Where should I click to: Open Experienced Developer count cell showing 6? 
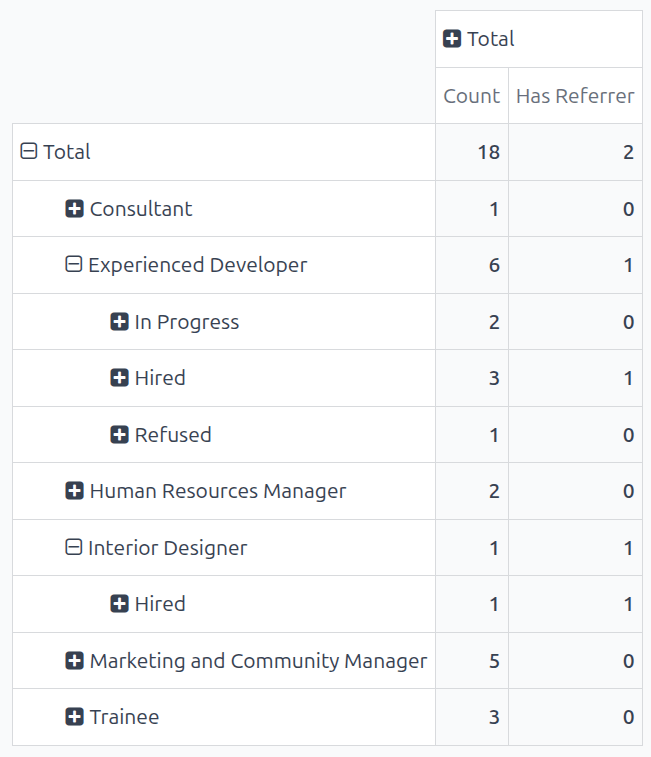click(x=472, y=265)
